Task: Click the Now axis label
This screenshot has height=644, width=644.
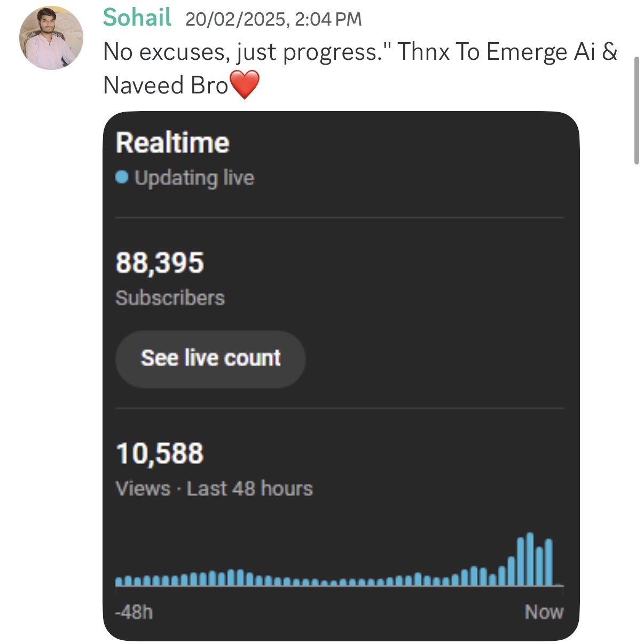Action: coord(544,612)
